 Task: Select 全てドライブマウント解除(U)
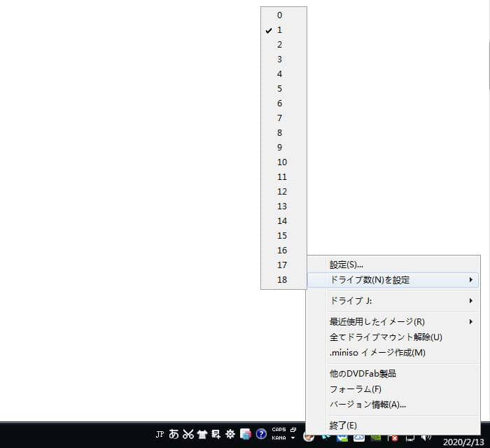tap(393, 337)
